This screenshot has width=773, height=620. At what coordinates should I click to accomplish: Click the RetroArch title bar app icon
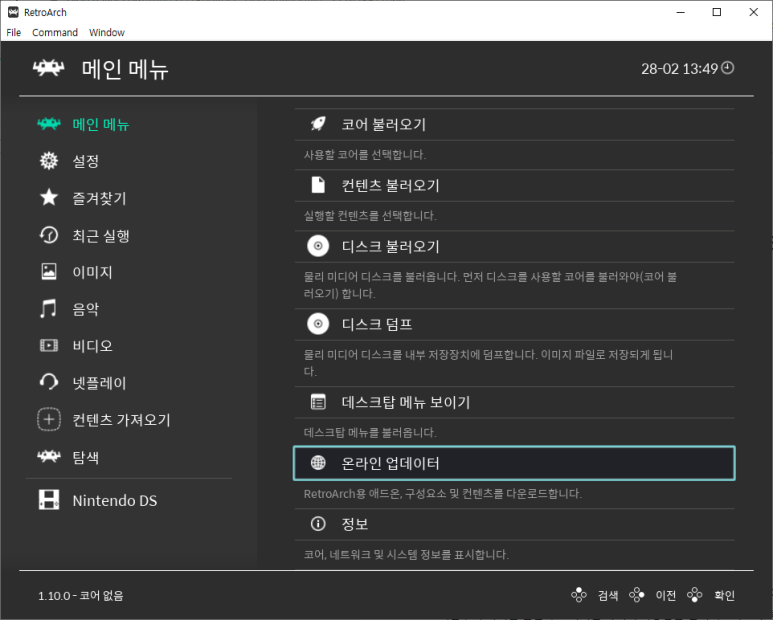click(x=13, y=12)
